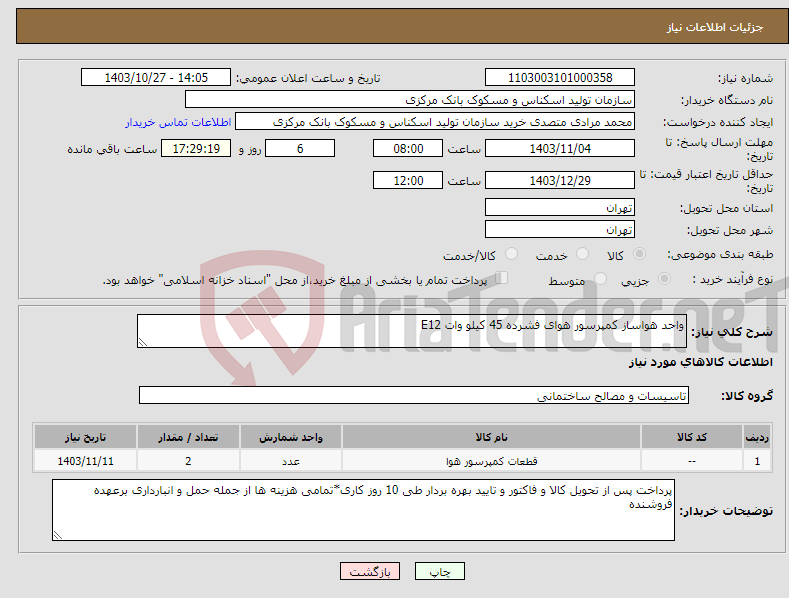
Task: Click the quantity cell showing 2
Action: (188, 461)
